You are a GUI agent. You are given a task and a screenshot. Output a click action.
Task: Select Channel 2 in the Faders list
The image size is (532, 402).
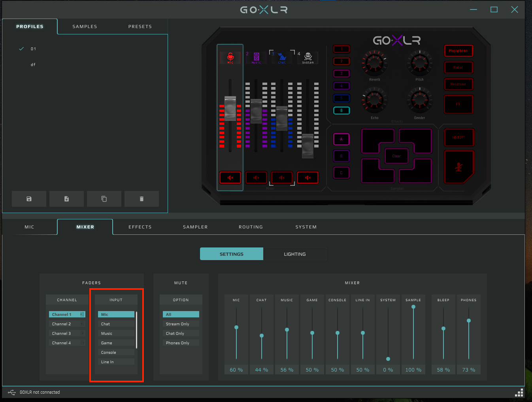click(x=67, y=324)
